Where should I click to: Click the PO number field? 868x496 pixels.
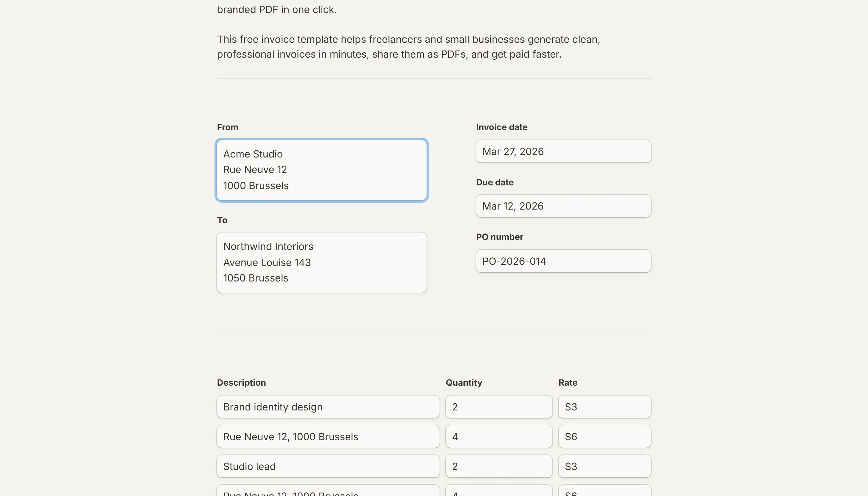click(x=564, y=261)
